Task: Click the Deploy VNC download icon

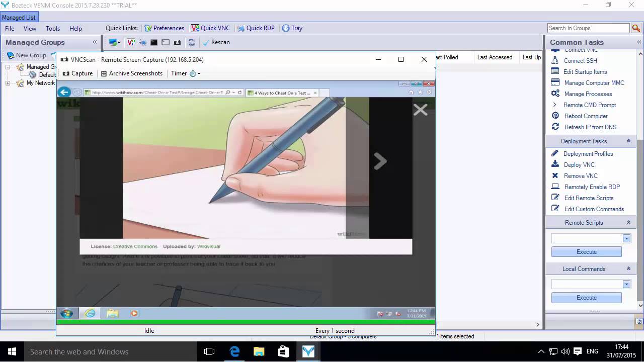Action: tap(555, 164)
